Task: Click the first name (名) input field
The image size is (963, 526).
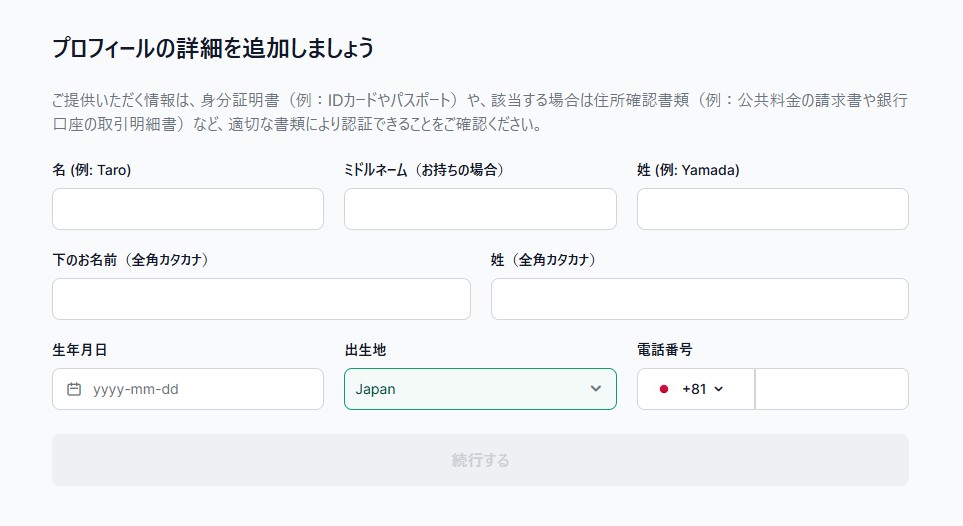Action: click(188, 209)
